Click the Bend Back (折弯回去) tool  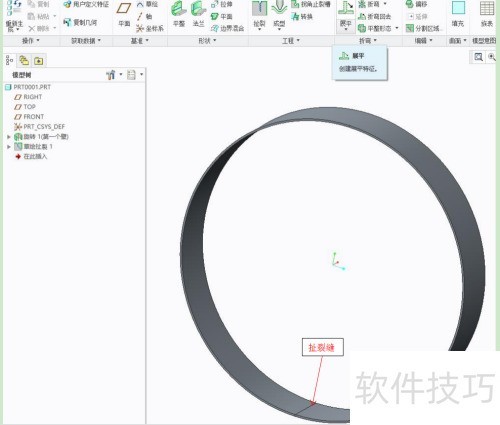pyautogui.click(x=374, y=16)
